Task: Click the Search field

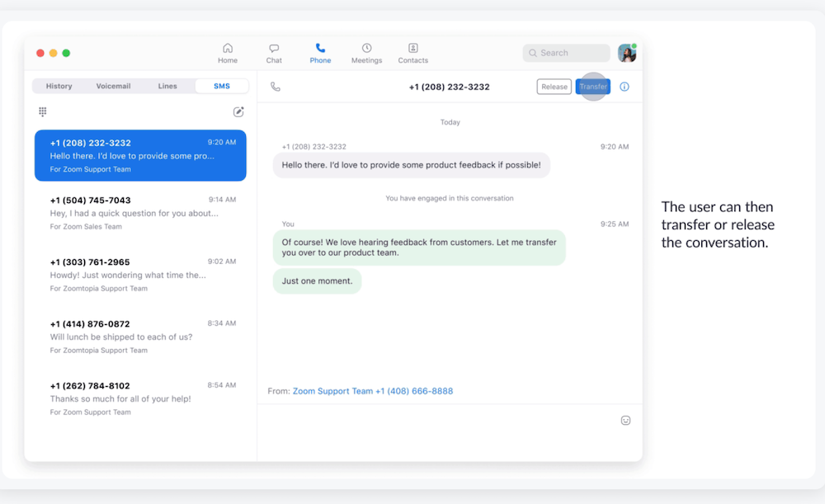Action: [566, 52]
